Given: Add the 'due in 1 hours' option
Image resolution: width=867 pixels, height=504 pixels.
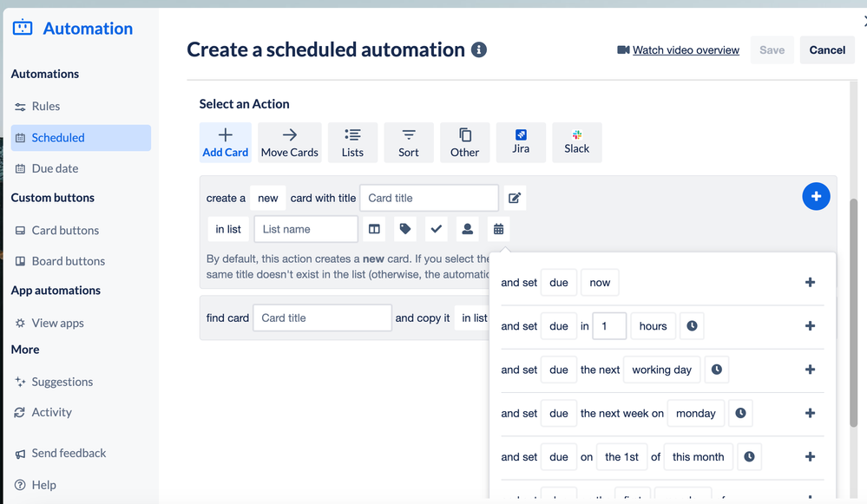Looking at the screenshot, I should pyautogui.click(x=810, y=326).
